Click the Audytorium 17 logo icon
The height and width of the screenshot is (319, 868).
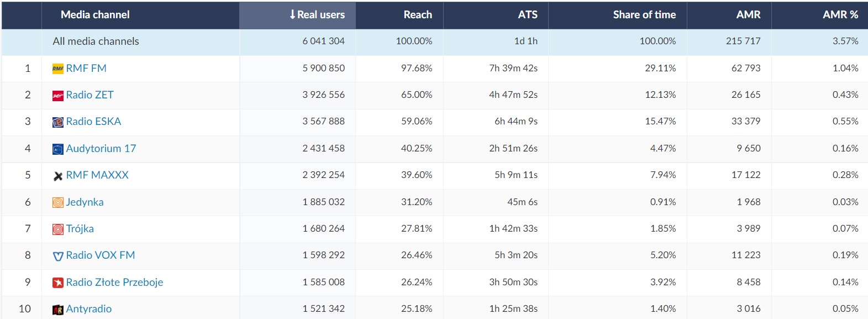pos(57,149)
